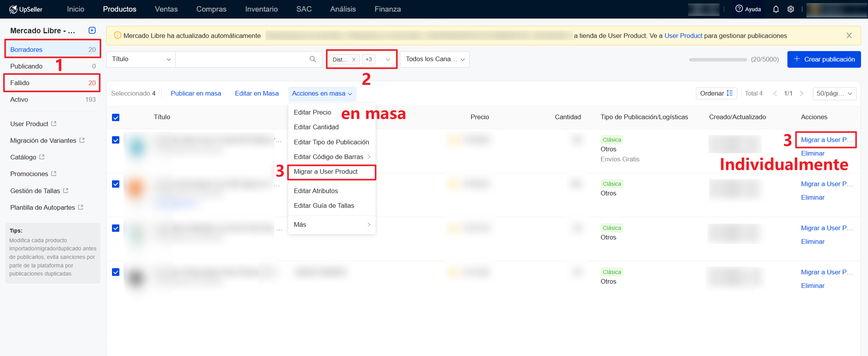Go to the next page arrow
Viewport: 868px width, 356px height.
pyautogui.click(x=801, y=93)
